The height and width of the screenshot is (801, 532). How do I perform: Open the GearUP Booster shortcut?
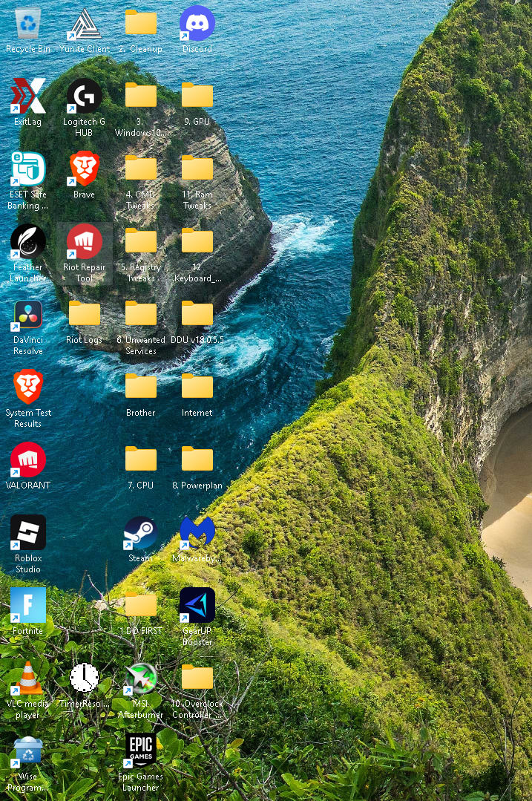point(197,605)
